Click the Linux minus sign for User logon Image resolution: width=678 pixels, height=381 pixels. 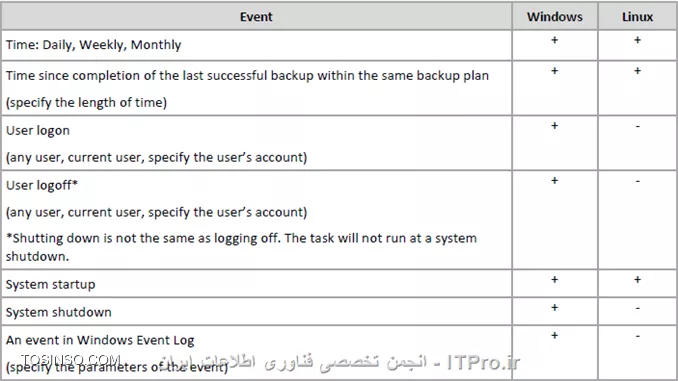tap(637, 126)
